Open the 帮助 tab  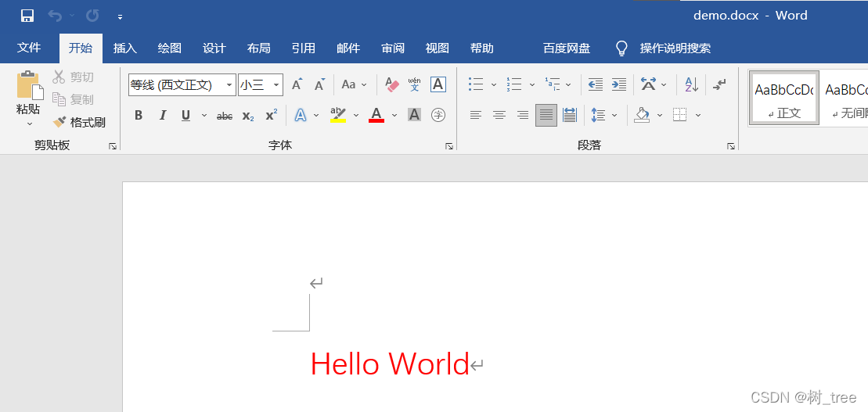481,48
